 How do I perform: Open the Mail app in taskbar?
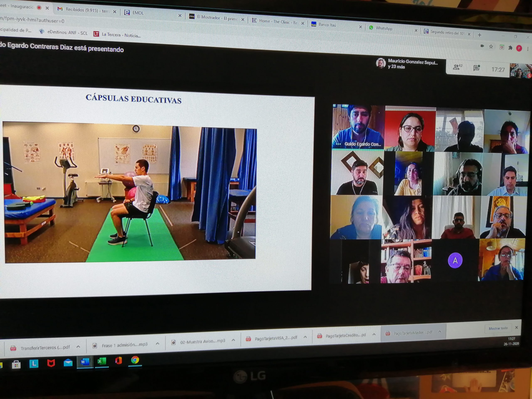[68, 362]
